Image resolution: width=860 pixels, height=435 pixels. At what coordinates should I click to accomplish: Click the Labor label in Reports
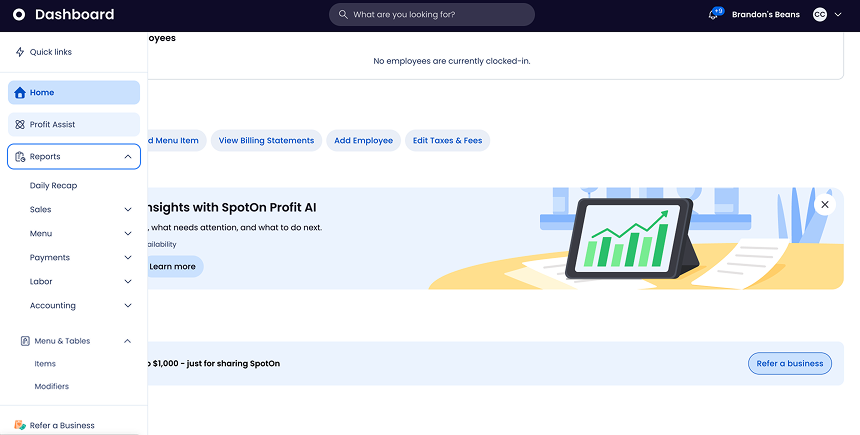point(41,282)
